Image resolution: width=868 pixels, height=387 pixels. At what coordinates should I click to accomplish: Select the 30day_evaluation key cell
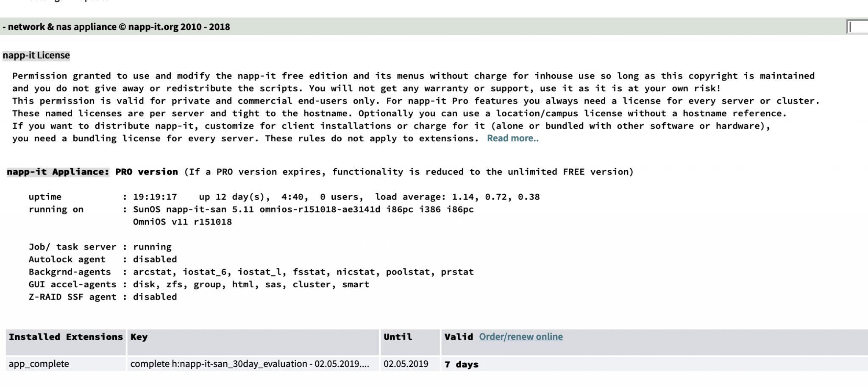[x=253, y=364]
